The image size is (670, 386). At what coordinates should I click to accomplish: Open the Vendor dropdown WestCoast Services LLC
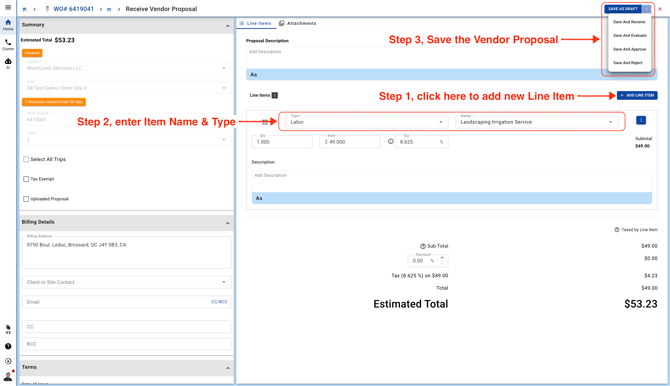pyautogui.click(x=126, y=68)
